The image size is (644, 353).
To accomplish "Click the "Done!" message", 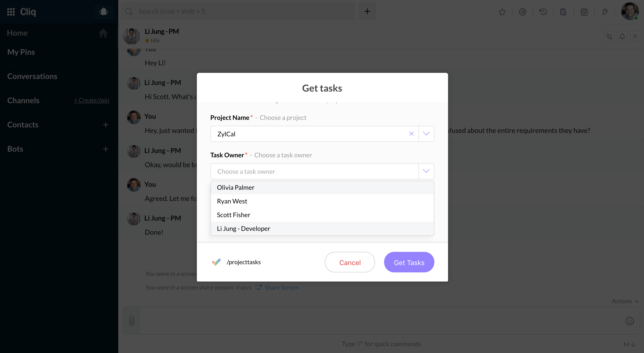I will pos(154,232).
